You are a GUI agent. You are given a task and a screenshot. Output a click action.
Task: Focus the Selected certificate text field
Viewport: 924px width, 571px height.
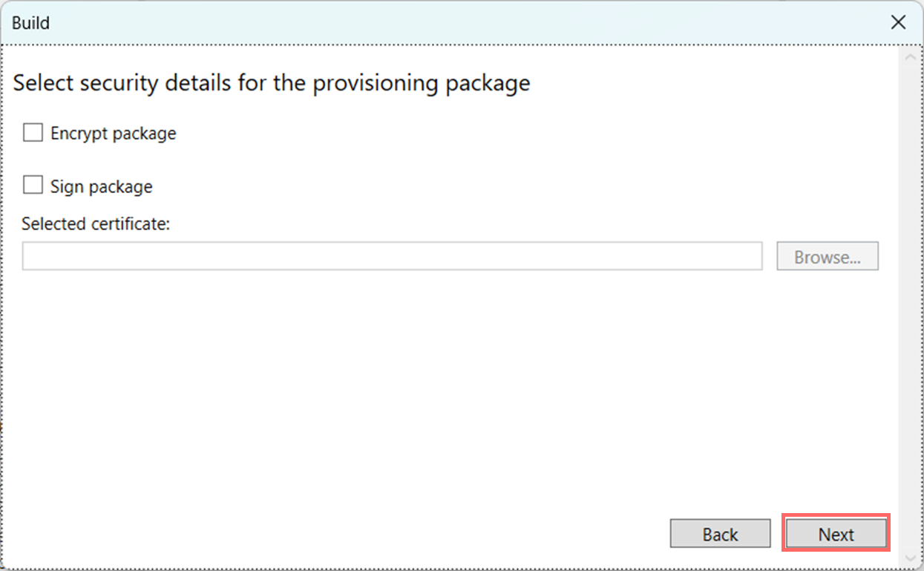pyautogui.click(x=392, y=256)
